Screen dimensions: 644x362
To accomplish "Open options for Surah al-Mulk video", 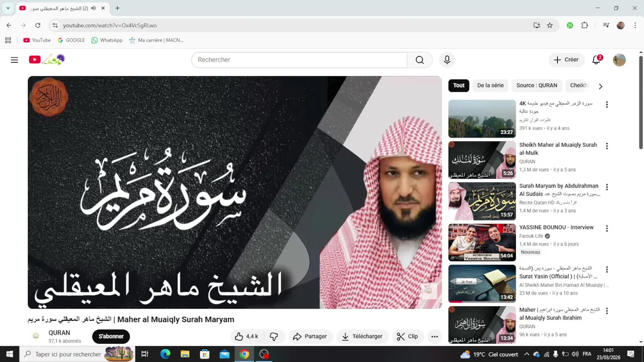I will (x=607, y=146).
